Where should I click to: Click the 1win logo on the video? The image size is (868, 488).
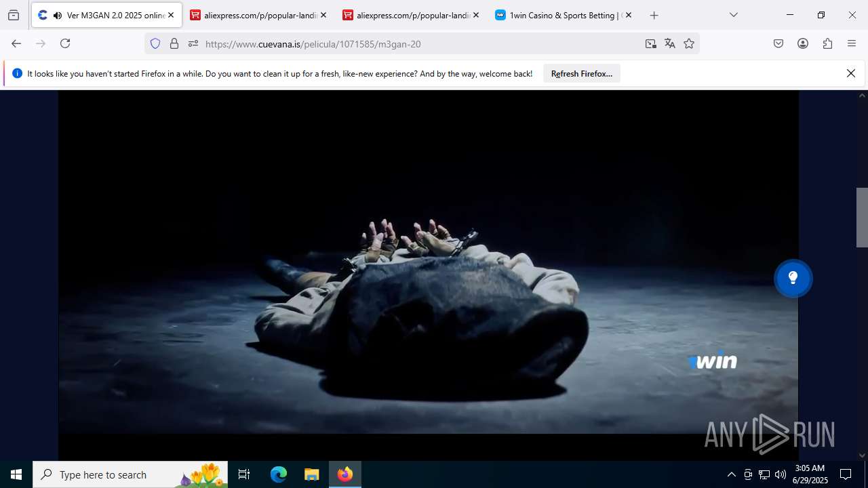click(712, 361)
